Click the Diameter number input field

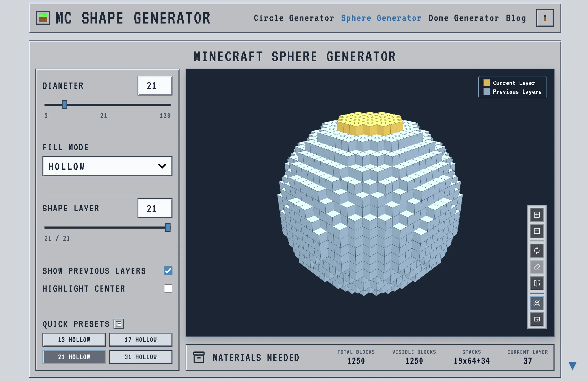[155, 85]
